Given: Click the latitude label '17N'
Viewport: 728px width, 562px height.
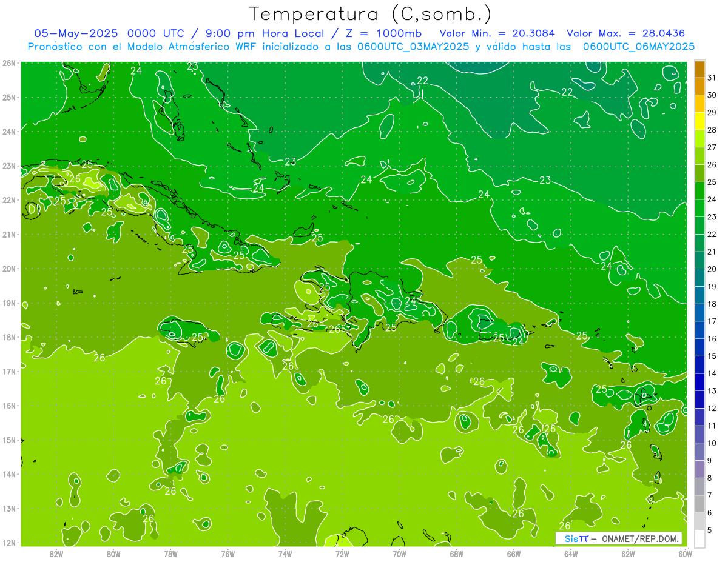Looking at the screenshot, I should tap(9, 371).
